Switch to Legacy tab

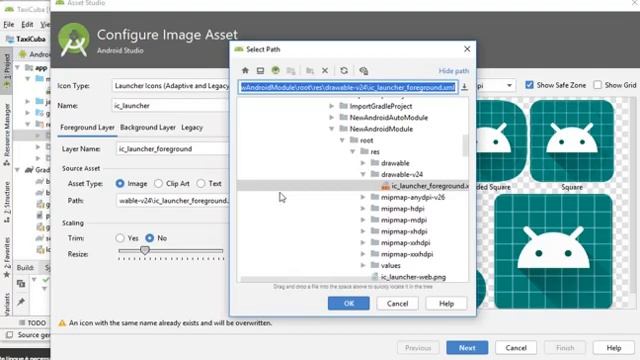point(192,128)
